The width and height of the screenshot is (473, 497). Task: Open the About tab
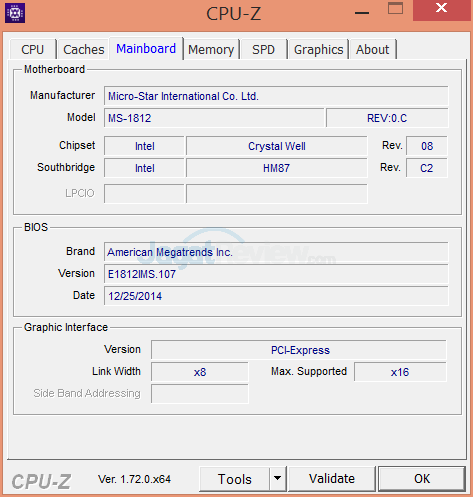(372, 49)
